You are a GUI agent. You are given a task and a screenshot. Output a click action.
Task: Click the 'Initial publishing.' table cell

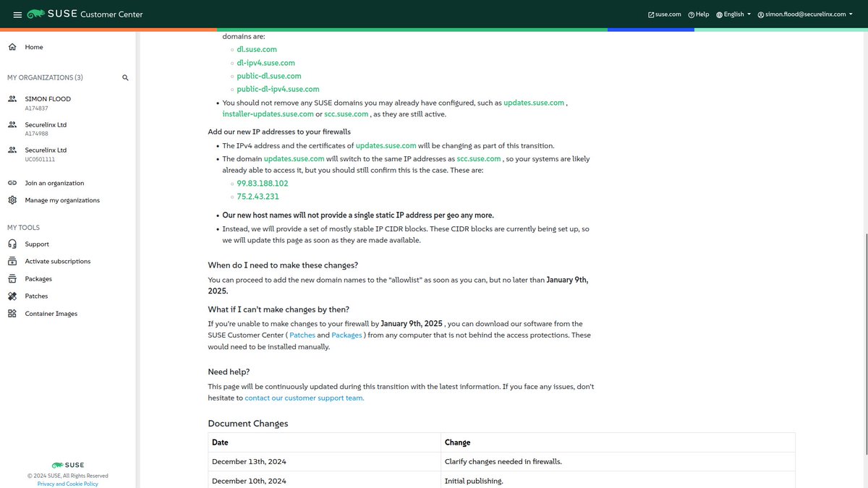tap(618, 481)
